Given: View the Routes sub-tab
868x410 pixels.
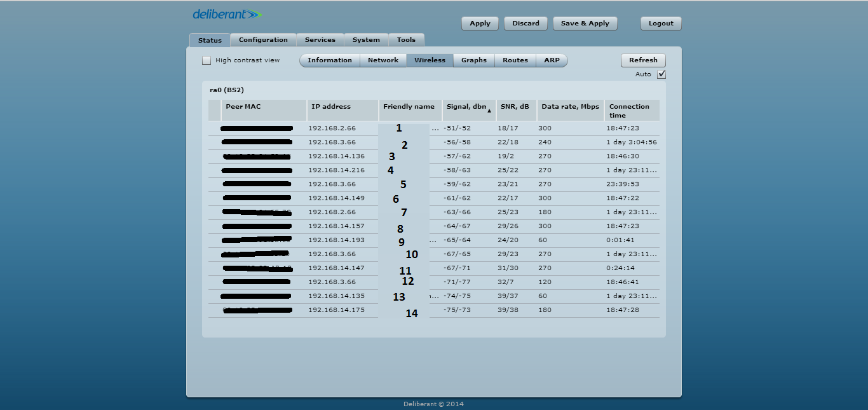Looking at the screenshot, I should (x=515, y=60).
